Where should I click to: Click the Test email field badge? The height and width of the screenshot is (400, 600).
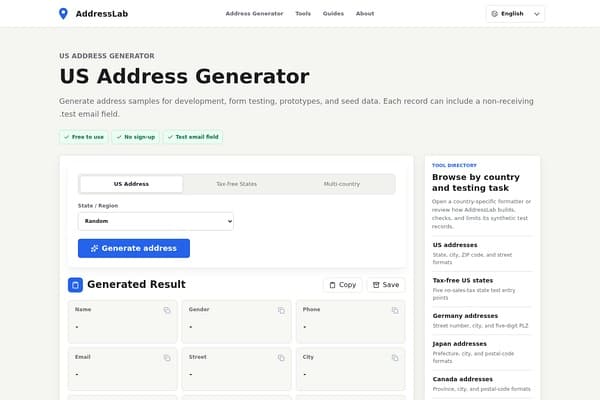point(193,137)
